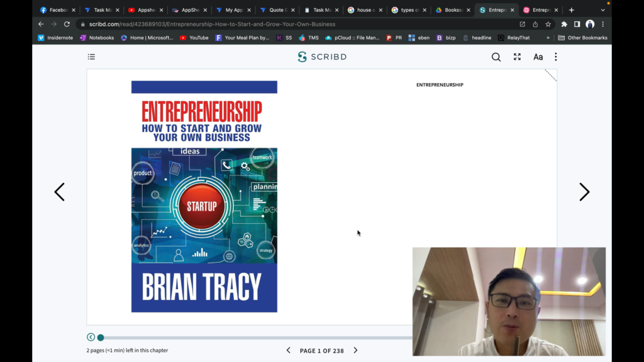
Task: Open the eben bookmark
Action: click(x=419, y=38)
